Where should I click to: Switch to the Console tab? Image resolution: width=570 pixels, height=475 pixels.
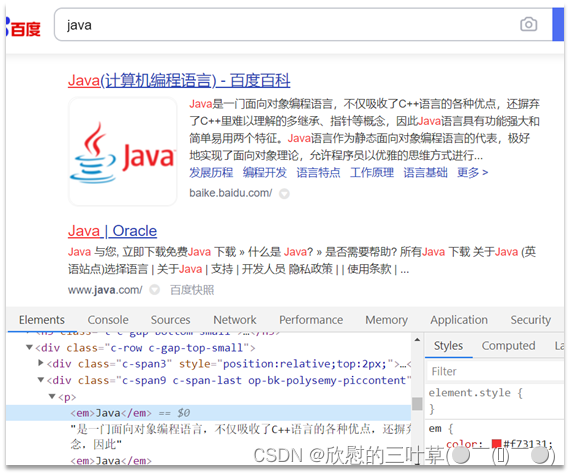point(108,320)
